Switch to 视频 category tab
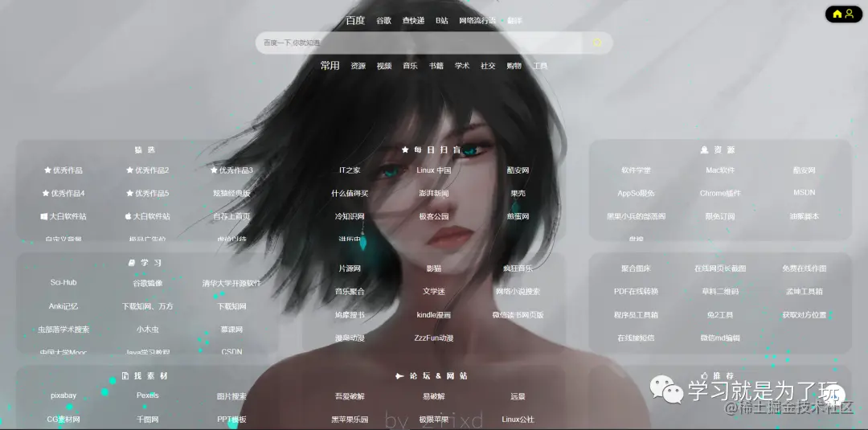Screen dimensions: 868x430 [x=384, y=66]
